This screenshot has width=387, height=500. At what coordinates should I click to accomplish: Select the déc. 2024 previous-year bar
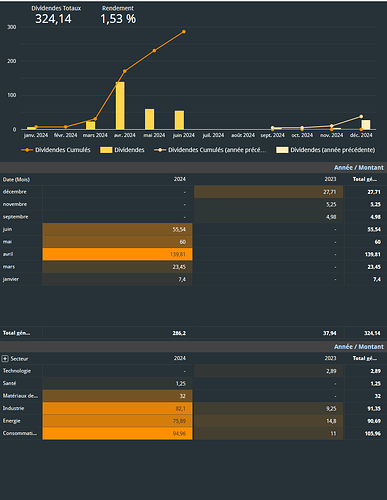[x=366, y=125]
